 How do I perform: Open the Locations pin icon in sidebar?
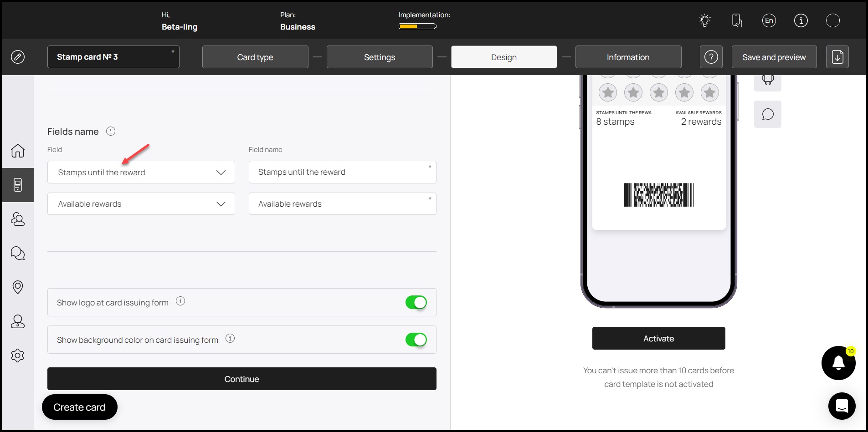click(x=18, y=287)
